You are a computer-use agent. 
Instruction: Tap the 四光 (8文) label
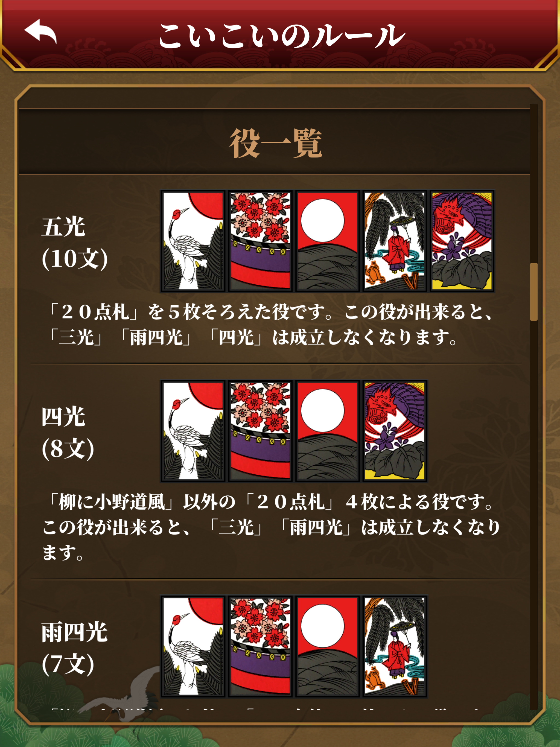point(68,433)
